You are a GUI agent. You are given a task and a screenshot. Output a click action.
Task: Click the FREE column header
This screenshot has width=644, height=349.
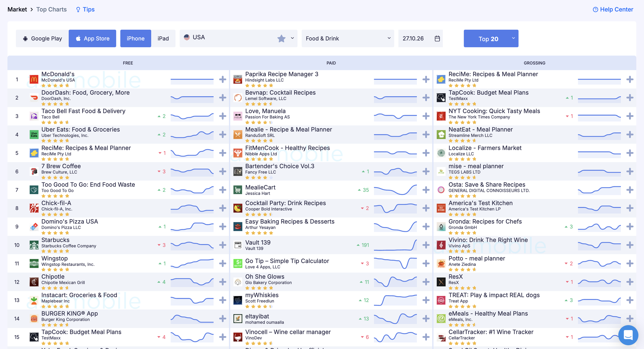(x=128, y=63)
